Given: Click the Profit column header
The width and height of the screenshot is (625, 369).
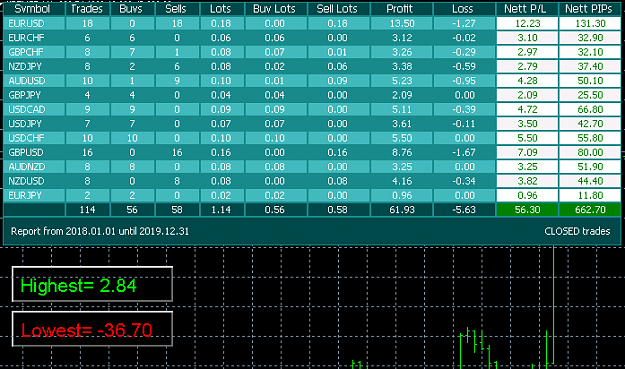Looking at the screenshot, I should tap(401, 9).
